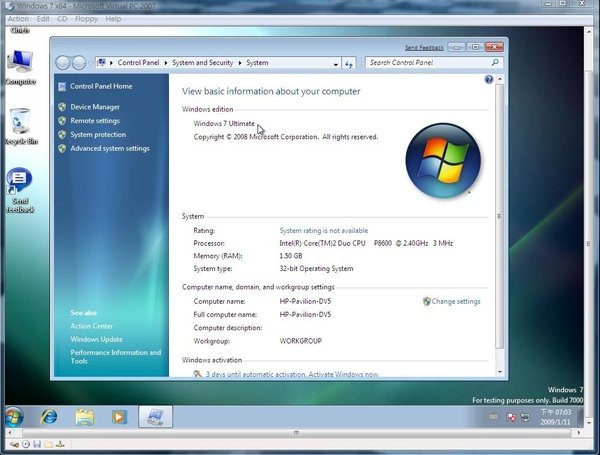Open the Action menu in Virtual PC
The image size is (600, 455).
(x=18, y=19)
